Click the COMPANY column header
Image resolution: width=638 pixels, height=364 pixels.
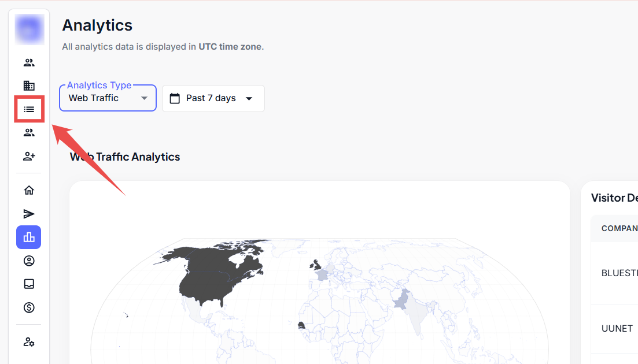(x=619, y=228)
